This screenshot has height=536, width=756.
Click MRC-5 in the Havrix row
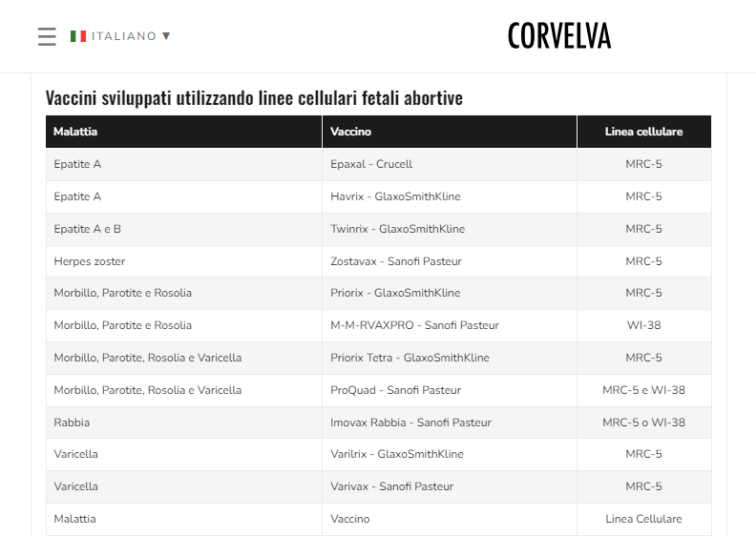click(x=643, y=196)
